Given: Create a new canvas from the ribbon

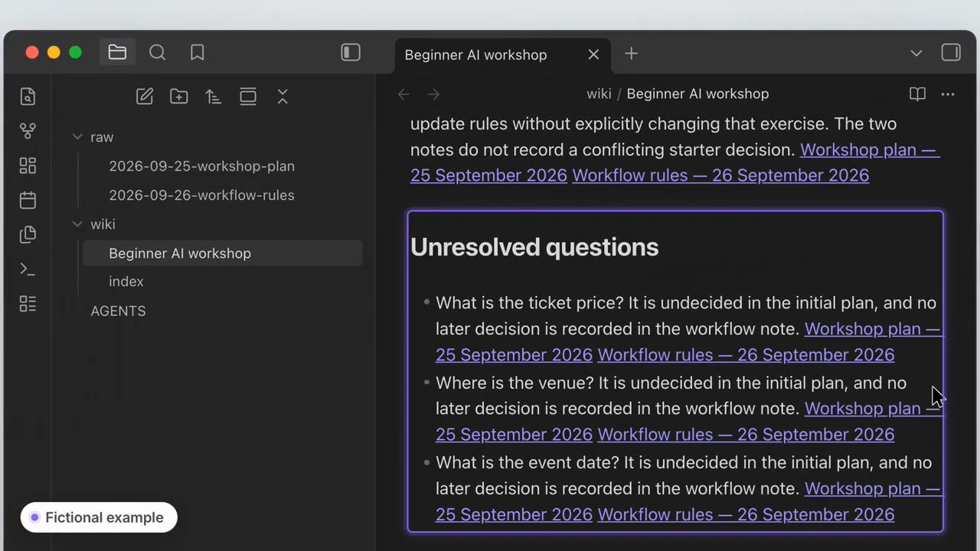Looking at the screenshot, I should 28,165.
